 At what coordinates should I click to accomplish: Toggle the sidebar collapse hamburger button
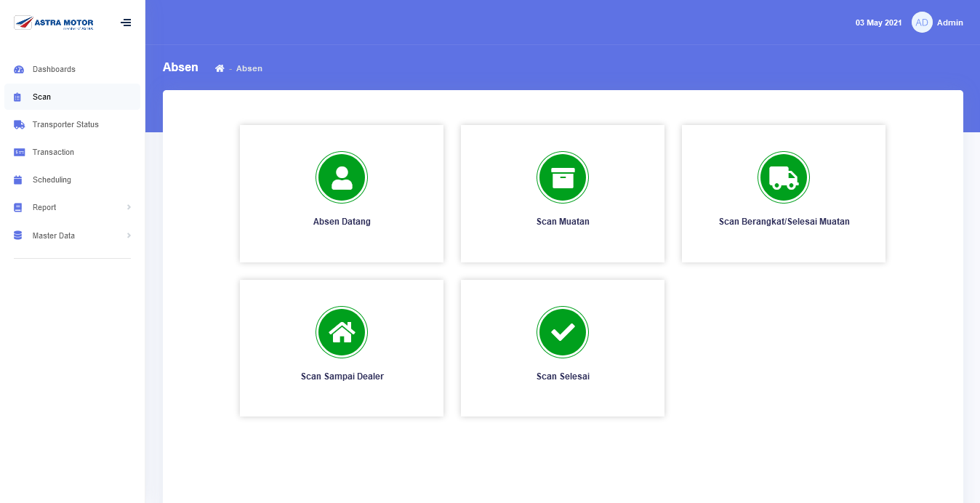[x=126, y=23]
